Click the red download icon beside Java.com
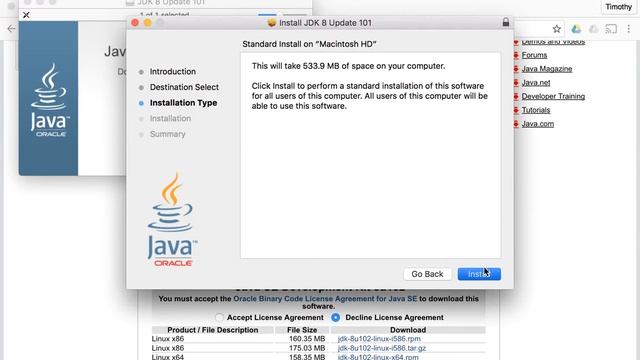This screenshot has width=640, height=360. pos(516,124)
